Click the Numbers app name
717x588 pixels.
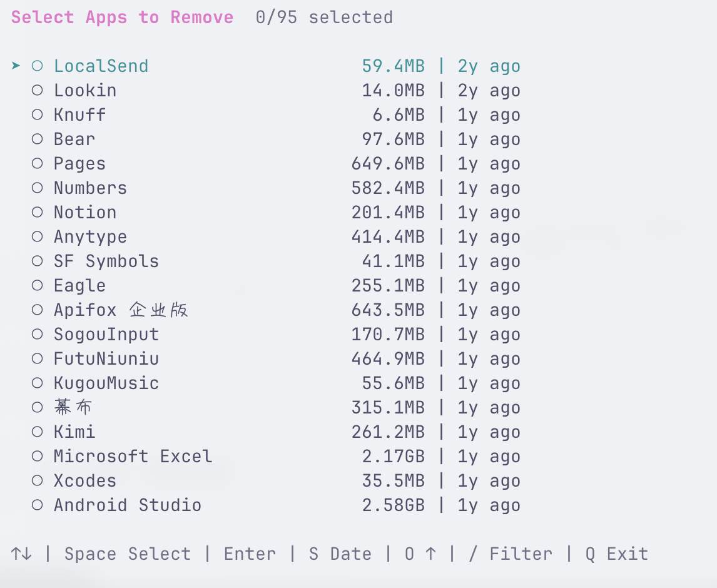tap(90, 188)
